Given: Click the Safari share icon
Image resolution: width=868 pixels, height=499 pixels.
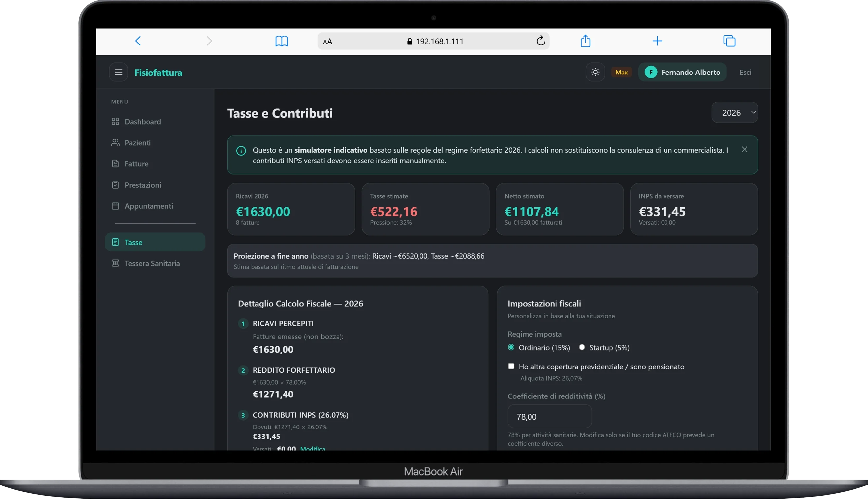Looking at the screenshot, I should tap(585, 41).
